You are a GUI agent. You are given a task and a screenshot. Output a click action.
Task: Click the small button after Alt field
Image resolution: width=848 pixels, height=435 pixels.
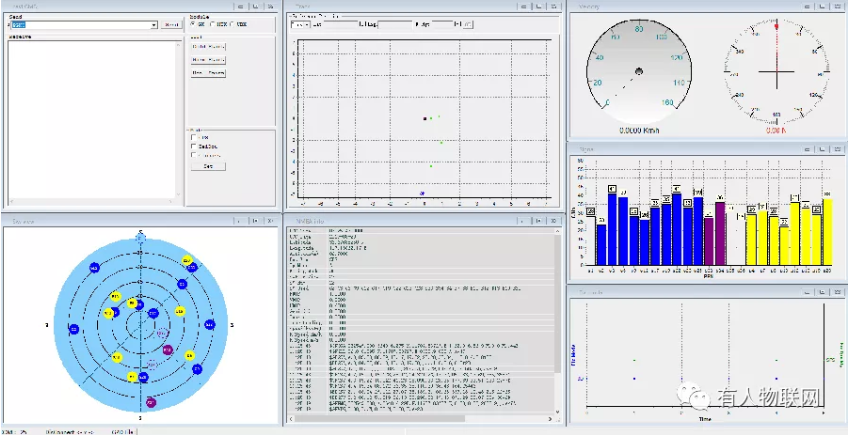pos(468,24)
